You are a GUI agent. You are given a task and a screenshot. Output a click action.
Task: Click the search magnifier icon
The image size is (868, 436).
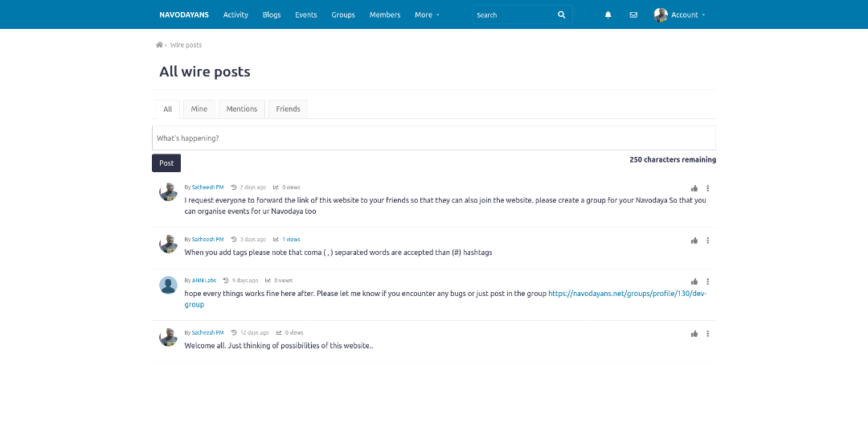(x=561, y=14)
